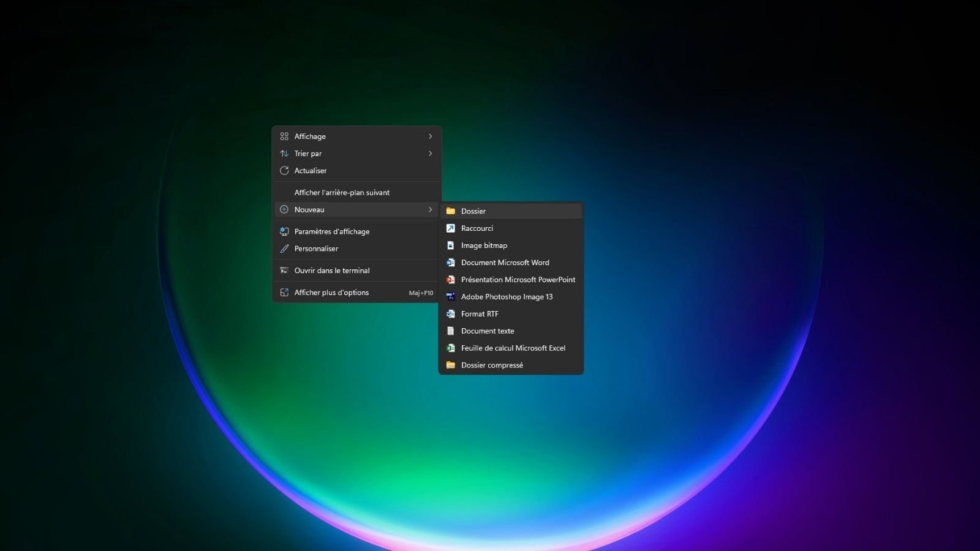Screen dimensions: 980x551
Task: Select Présentation Microsoft PowerPoint icon
Action: click(x=451, y=279)
